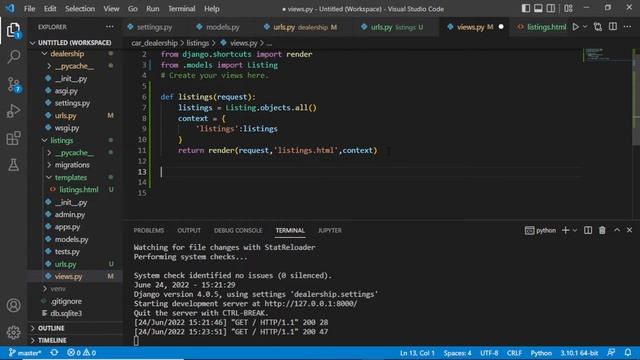Screen dimensions: 640x360
Task: Collapse the templates folder
Action: pos(71,177)
